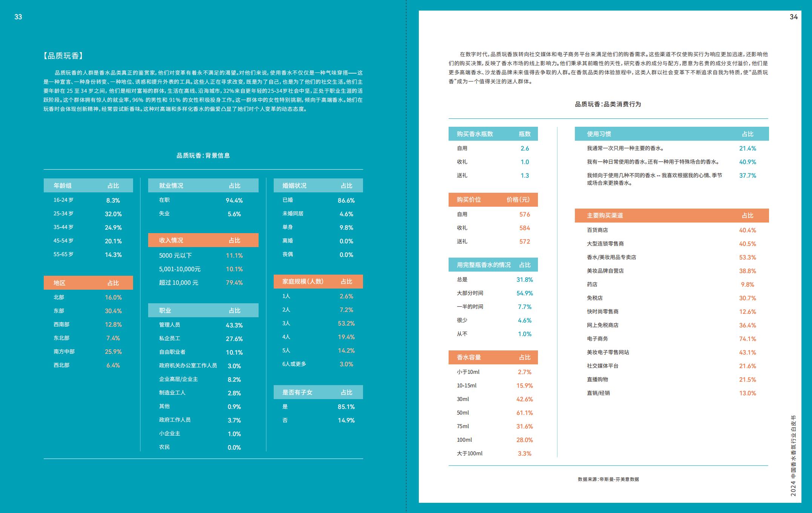
Task: Click the 年龄组 table header
Action: [88, 186]
